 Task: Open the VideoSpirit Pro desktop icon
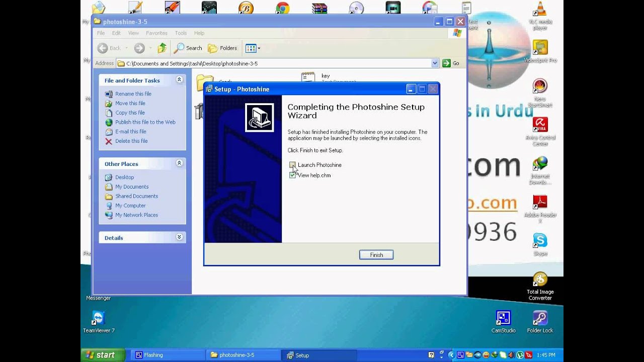click(x=540, y=51)
